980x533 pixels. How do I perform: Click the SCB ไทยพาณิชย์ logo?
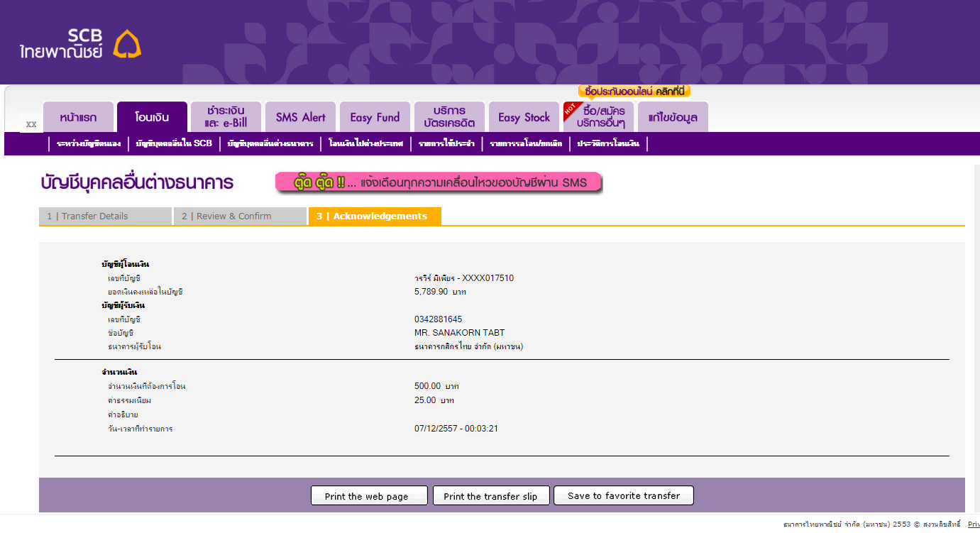click(x=81, y=43)
